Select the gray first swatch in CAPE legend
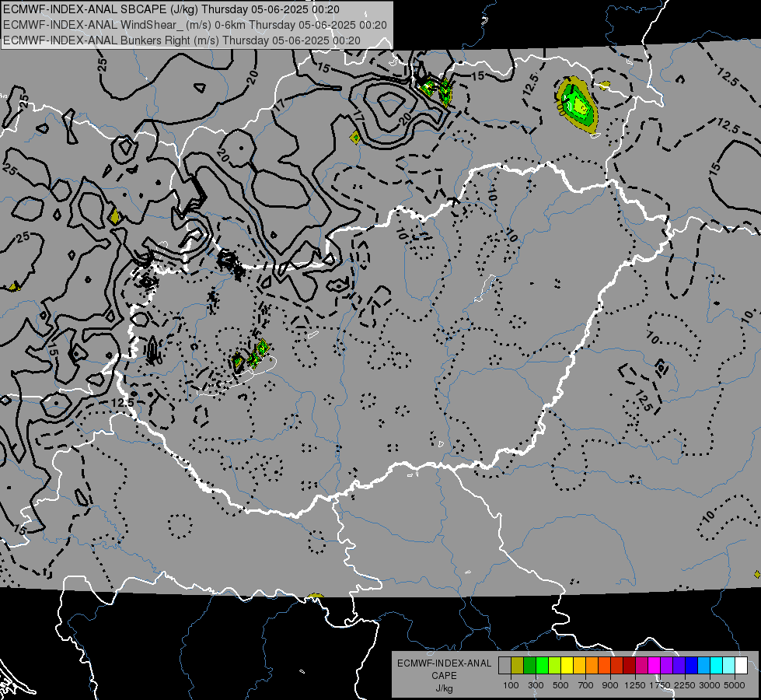 tap(504, 666)
